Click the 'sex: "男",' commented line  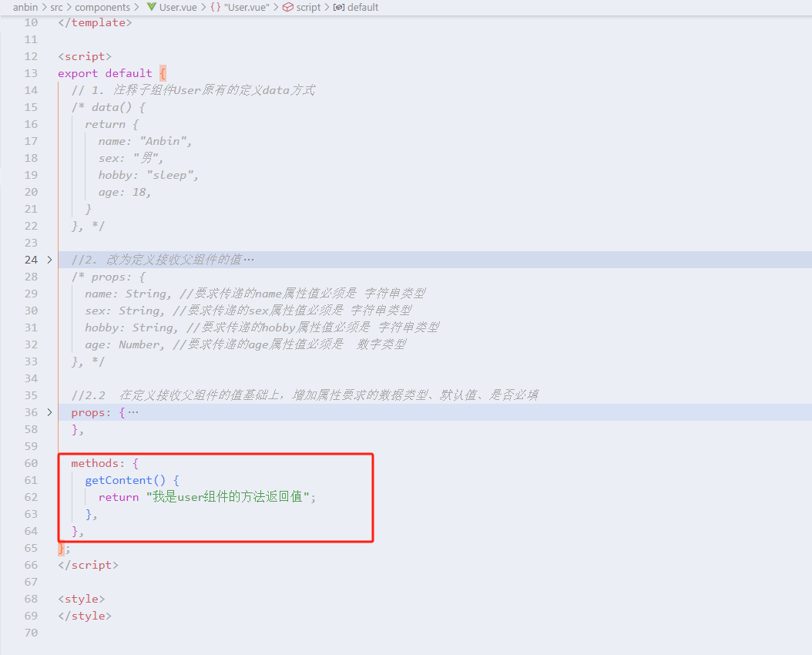pos(130,158)
